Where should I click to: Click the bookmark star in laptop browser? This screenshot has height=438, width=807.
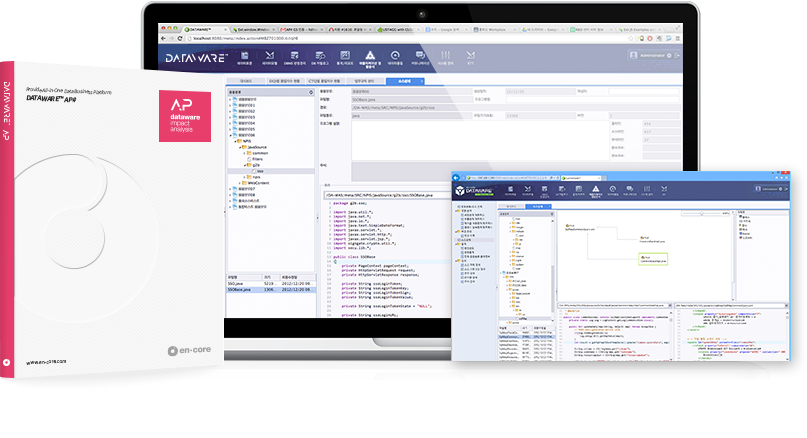[630, 38]
